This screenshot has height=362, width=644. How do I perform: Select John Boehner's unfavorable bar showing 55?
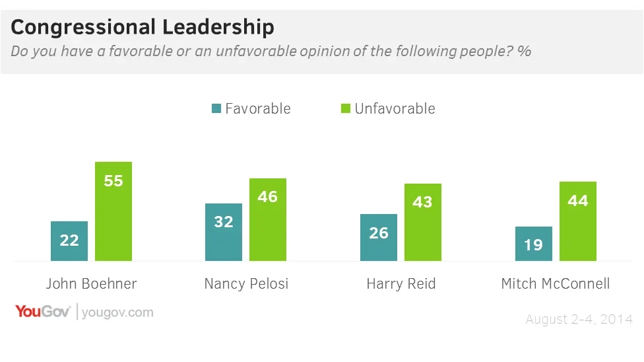click(x=113, y=211)
